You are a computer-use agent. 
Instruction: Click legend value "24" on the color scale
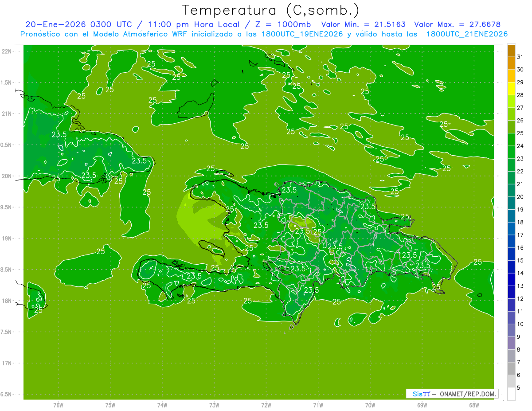[520, 146]
